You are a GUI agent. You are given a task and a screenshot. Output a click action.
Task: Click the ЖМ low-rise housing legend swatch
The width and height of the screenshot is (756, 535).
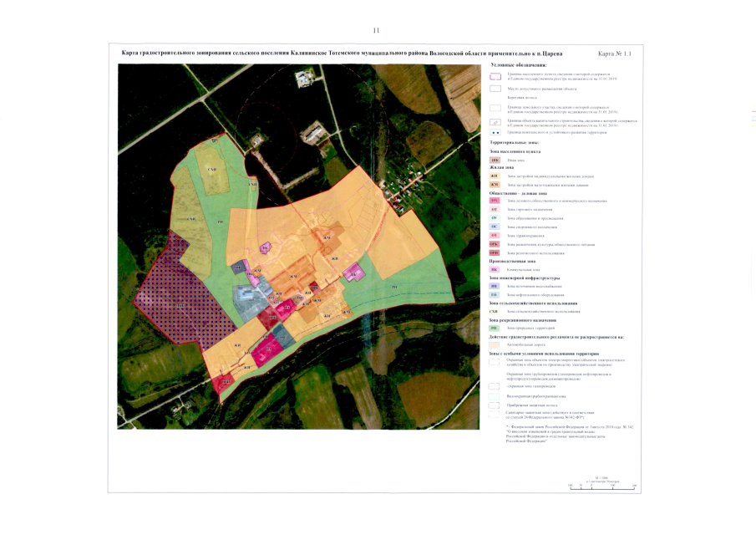click(x=495, y=184)
